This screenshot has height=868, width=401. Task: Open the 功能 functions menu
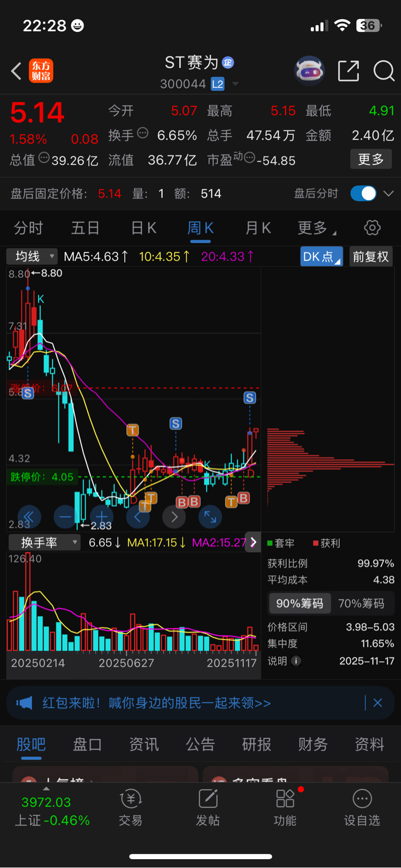[x=285, y=808]
